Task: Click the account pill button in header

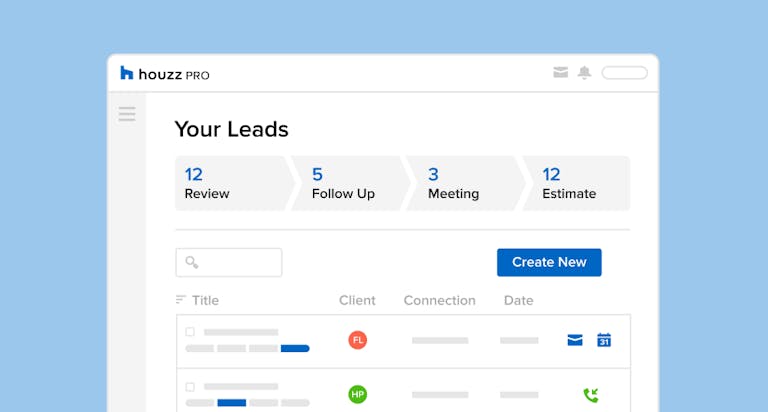Action: click(x=624, y=73)
